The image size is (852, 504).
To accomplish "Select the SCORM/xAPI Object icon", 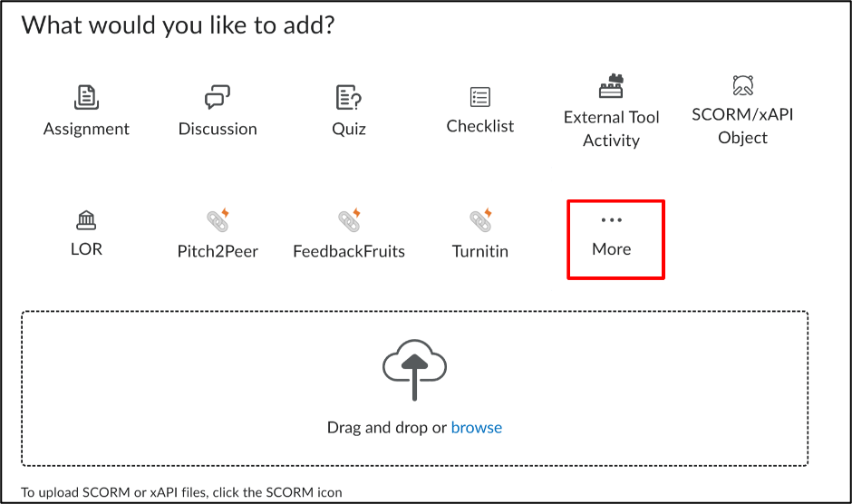I will click(743, 85).
